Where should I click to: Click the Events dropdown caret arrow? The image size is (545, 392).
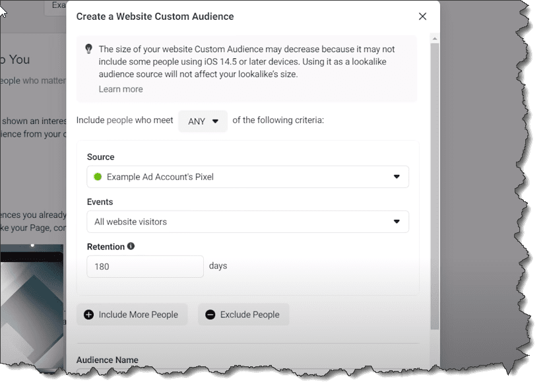click(x=397, y=222)
